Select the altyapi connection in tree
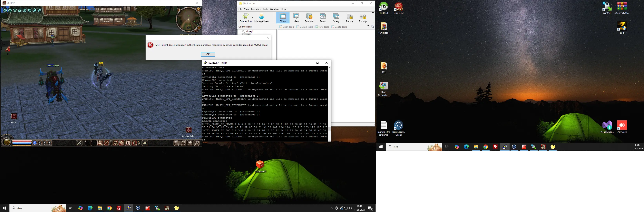 249,31
